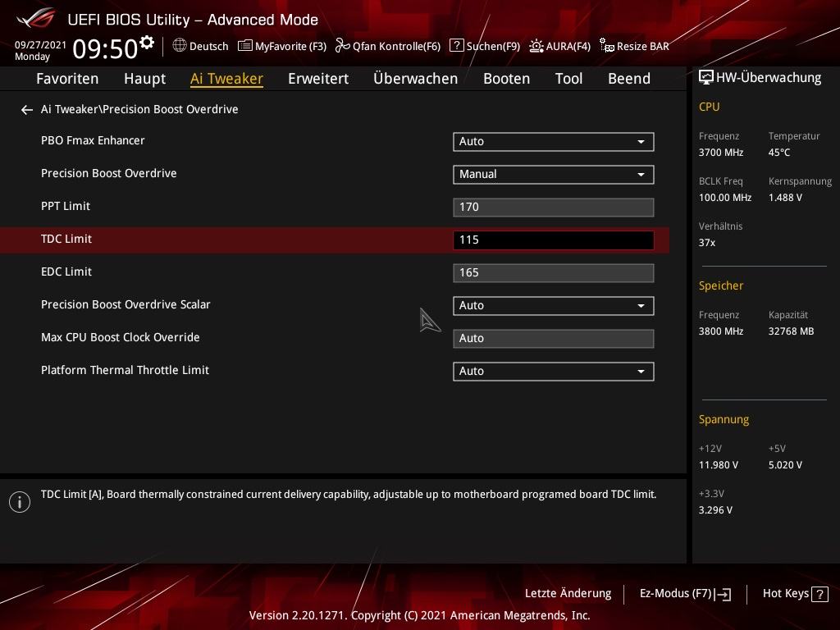Click the CPU frequency value 3700 MHz
This screenshot has height=630, width=840.
click(720, 153)
